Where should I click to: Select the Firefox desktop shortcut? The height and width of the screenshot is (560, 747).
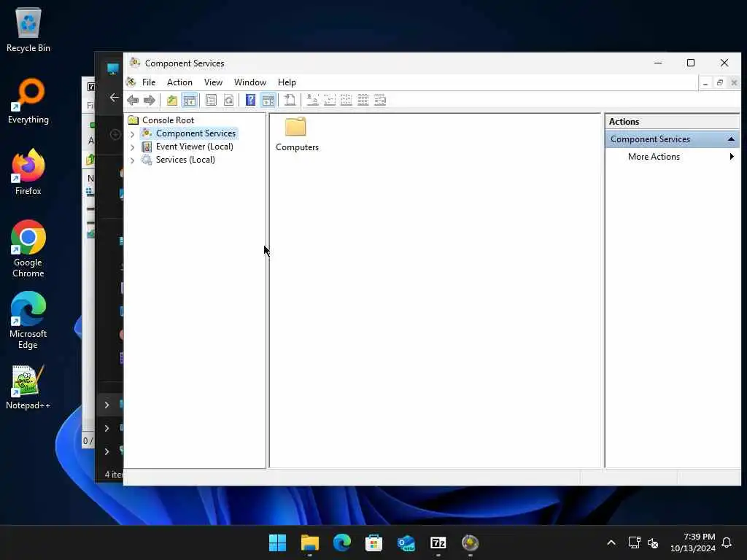point(28,172)
